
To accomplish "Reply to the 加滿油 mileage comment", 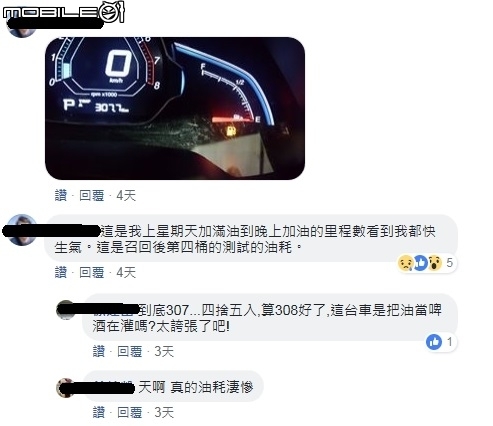I will coord(92,272).
